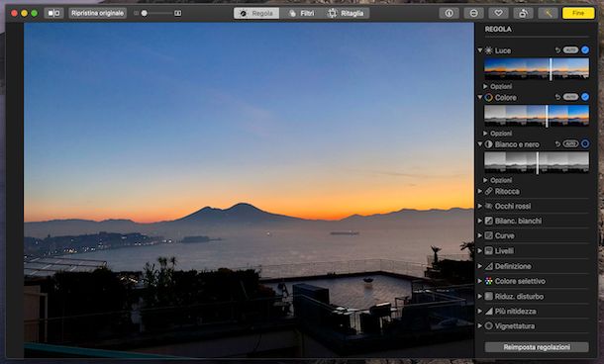
Task: Click the Riduz. disturbo icon
Action: pyautogui.click(x=489, y=297)
